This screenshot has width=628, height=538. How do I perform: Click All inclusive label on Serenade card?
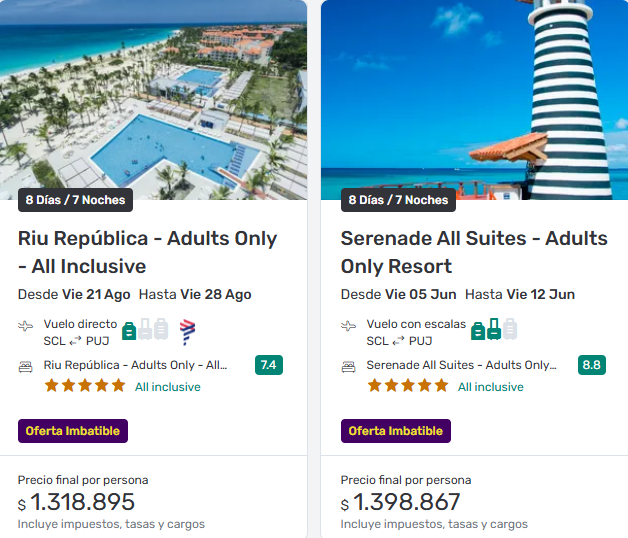(x=490, y=387)
